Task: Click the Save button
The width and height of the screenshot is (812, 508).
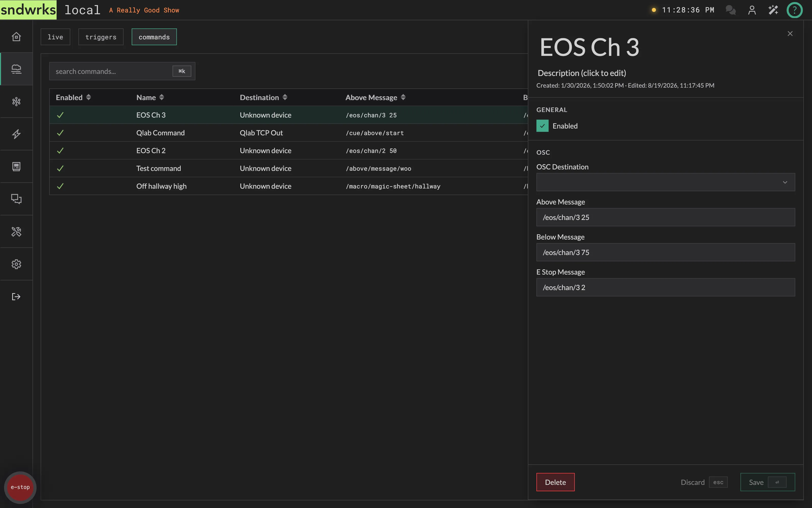Action: (x=767, y=482)
